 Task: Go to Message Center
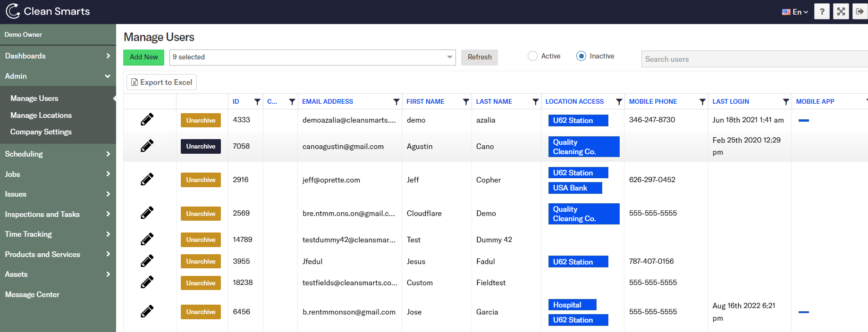[32, 295]
